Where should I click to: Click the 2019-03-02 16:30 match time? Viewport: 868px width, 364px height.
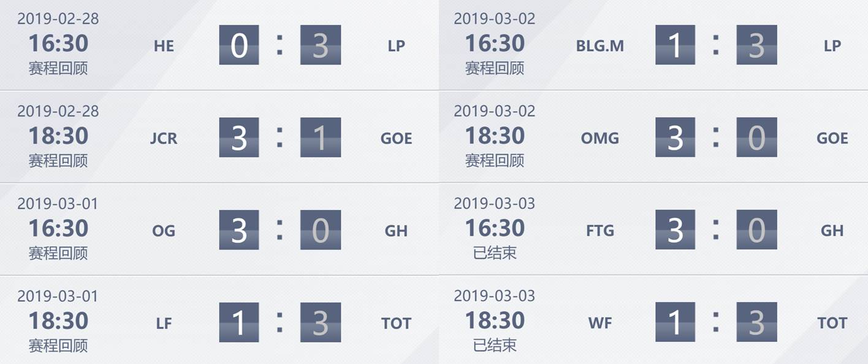495,44
